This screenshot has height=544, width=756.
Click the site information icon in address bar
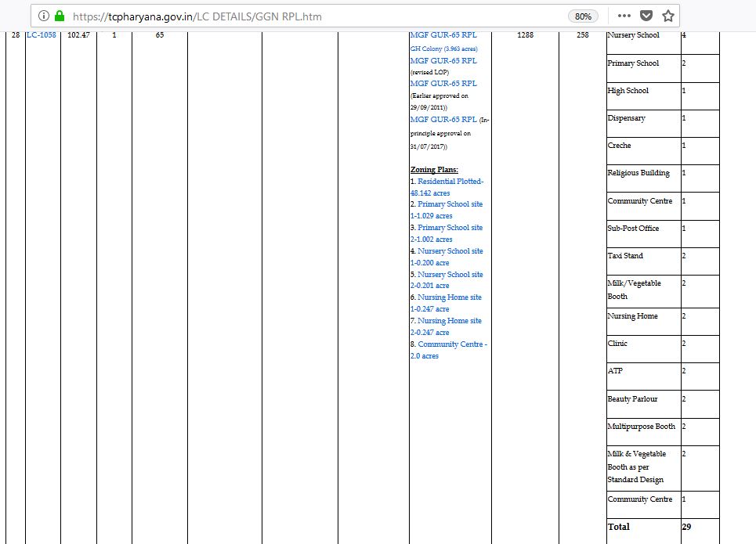click(x=43, y=16)
